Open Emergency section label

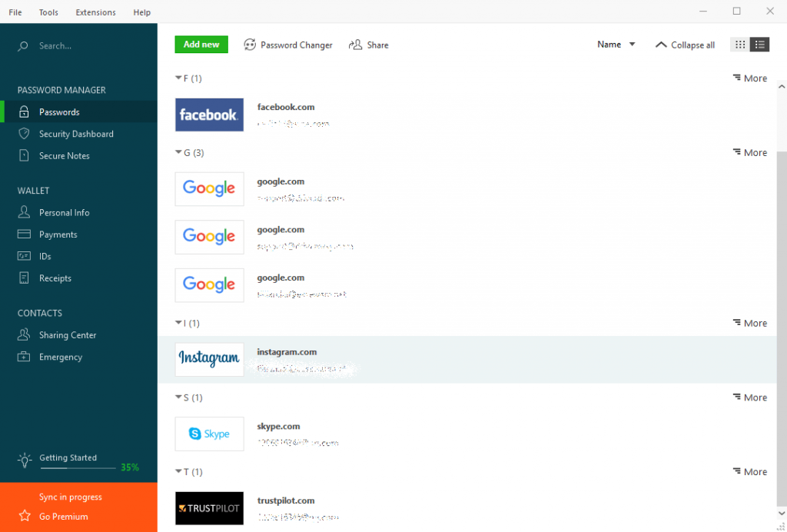pyautogui.click(x=61, y=357)
